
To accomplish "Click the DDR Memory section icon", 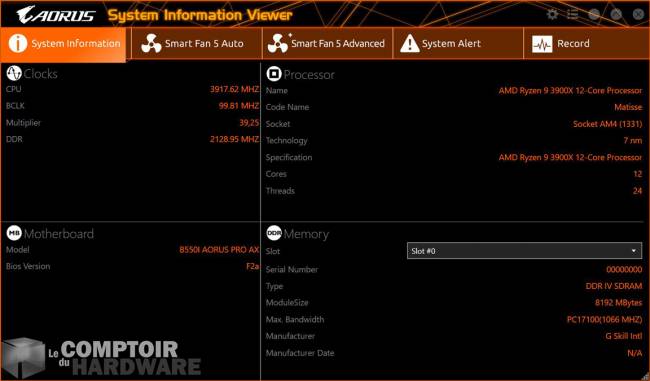I will [274, 233].
